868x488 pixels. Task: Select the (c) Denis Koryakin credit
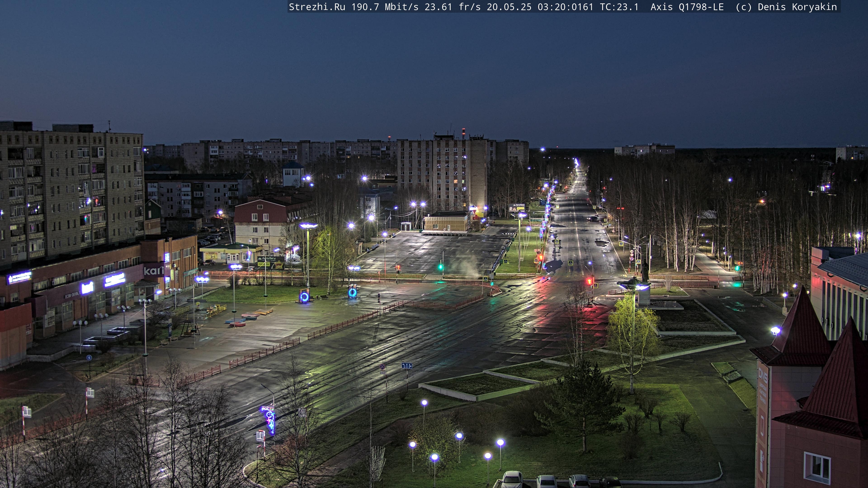[x=786, y=7]
